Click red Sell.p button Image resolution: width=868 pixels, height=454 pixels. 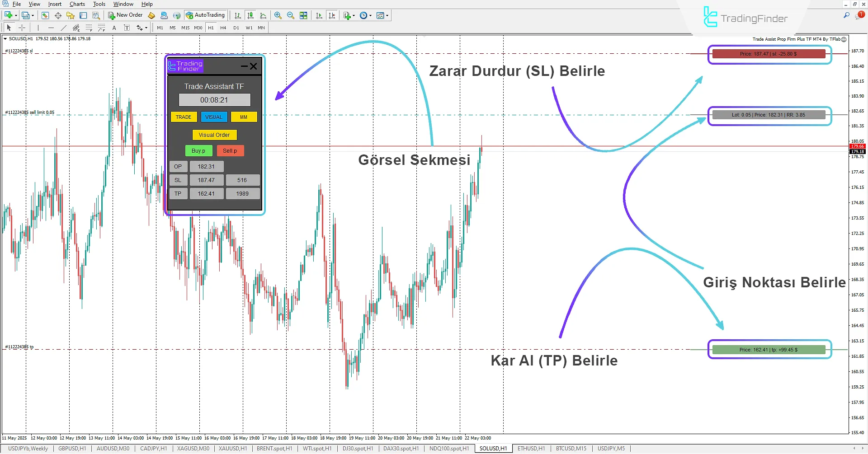tap(230, 151)
